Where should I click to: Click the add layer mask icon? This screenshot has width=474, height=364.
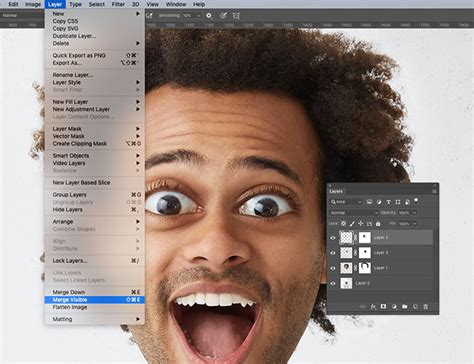(383, 306)
